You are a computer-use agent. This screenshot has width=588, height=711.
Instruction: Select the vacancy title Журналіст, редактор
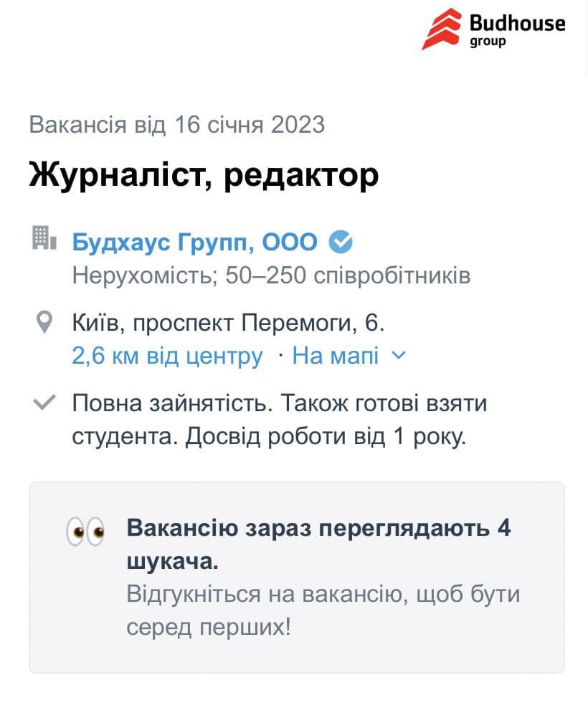point(203,173)
